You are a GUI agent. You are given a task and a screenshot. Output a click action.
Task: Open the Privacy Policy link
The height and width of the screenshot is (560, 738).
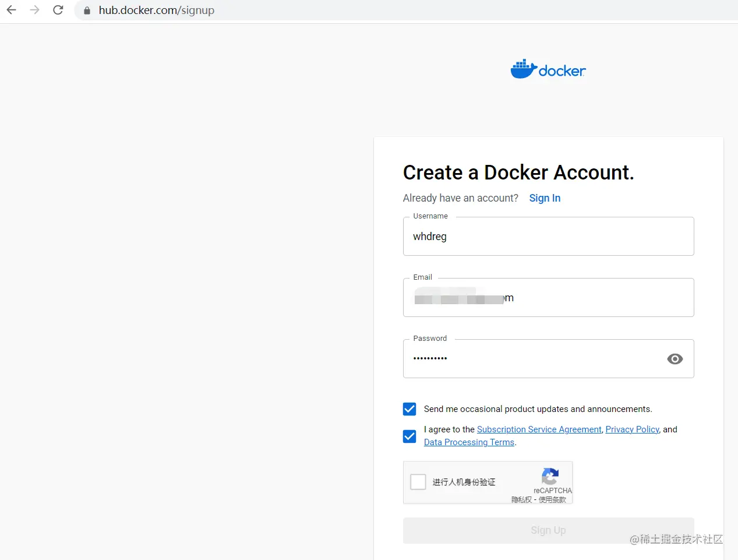pyautogui.click(x=632, y=429)
